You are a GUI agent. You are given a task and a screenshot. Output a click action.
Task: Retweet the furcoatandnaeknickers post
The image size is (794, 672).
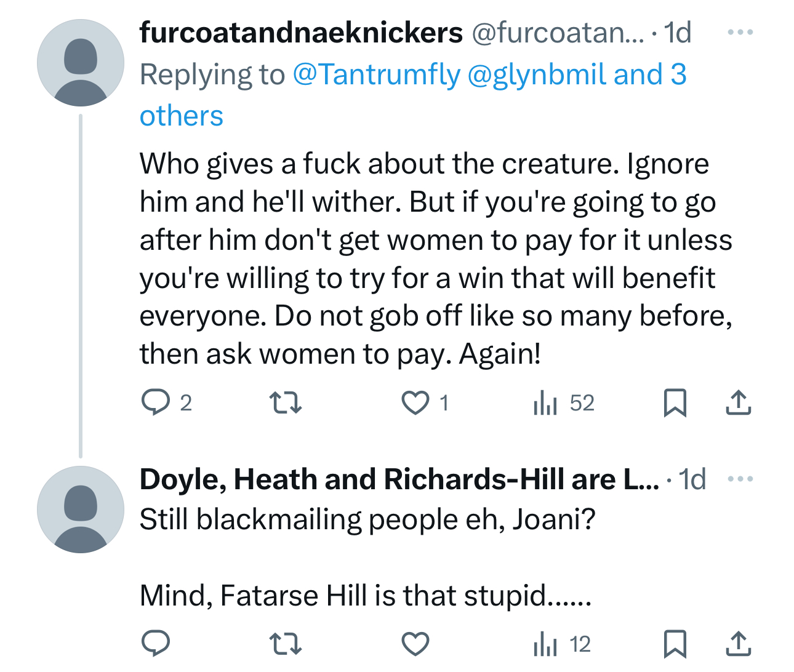(x=286, y=403)
